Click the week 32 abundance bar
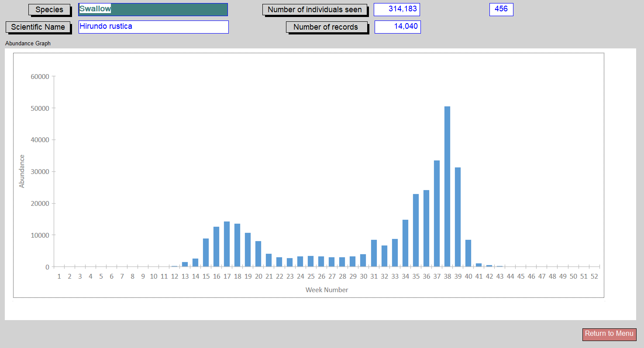 tap(384, 256)
